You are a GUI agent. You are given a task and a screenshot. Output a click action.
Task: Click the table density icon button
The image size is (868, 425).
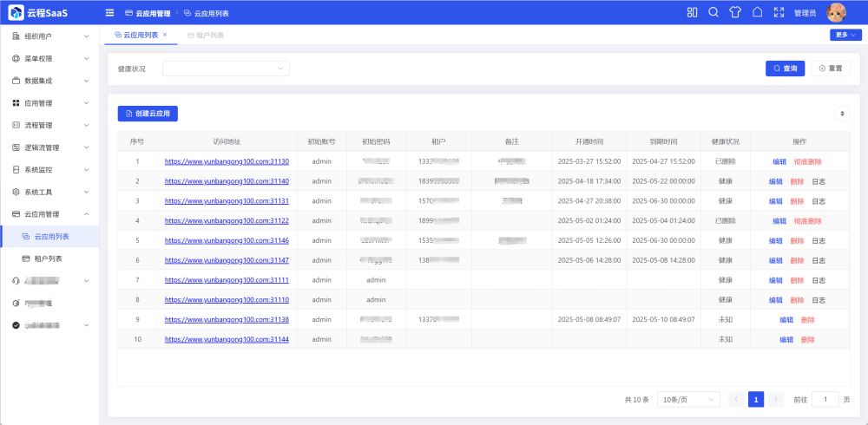842,114
